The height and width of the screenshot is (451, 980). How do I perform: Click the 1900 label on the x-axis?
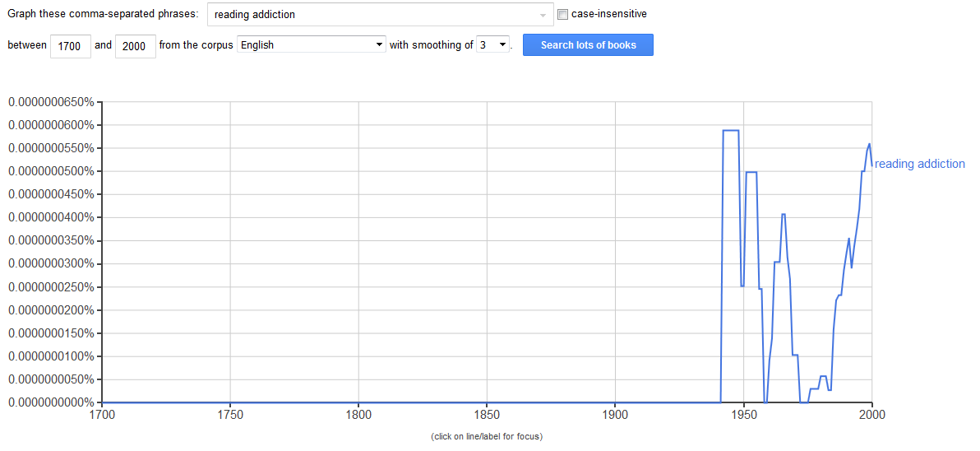pos(615,414)
